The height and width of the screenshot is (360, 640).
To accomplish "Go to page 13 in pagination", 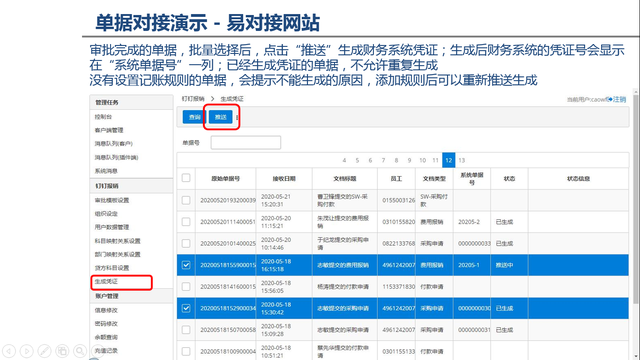I will [462, 160].
